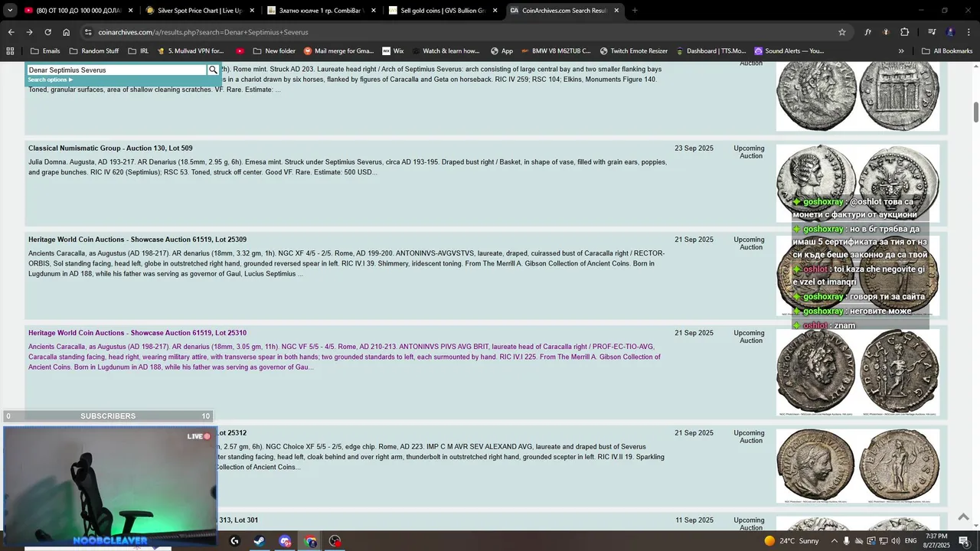
Task: Click the Severus Alexander Lot 25312 coin image
Action: pyautogui.click(x=857, y=465)
